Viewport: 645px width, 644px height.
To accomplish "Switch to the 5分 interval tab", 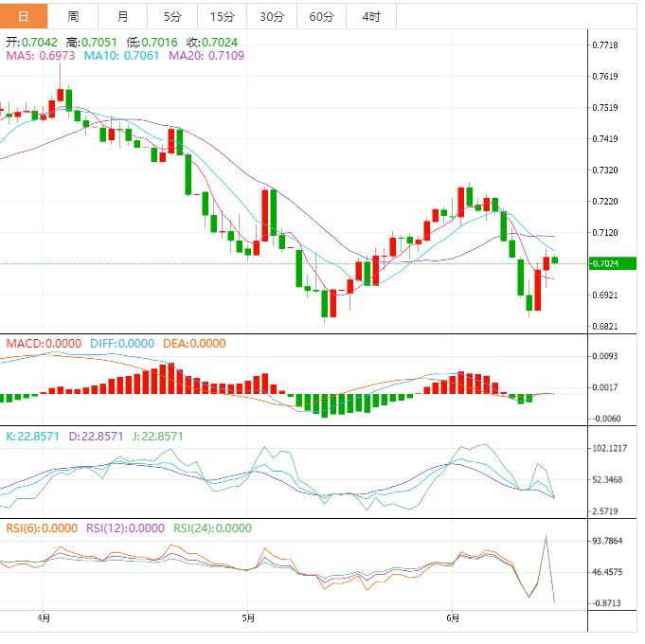I will point(172,16).
